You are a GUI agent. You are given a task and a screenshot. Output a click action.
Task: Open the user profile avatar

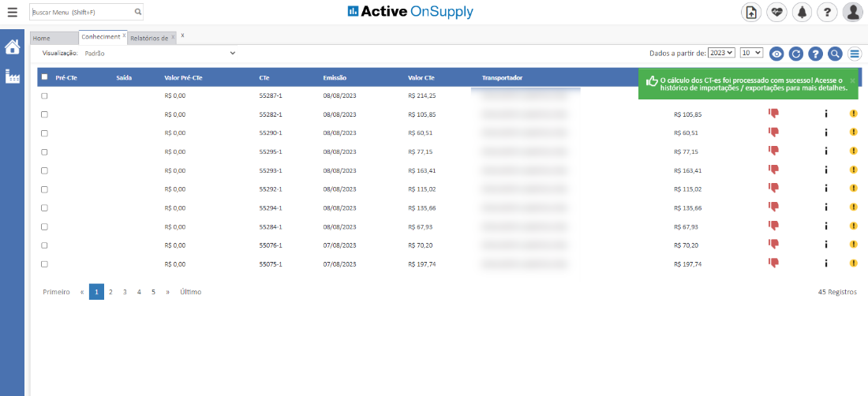click(852, 12)
